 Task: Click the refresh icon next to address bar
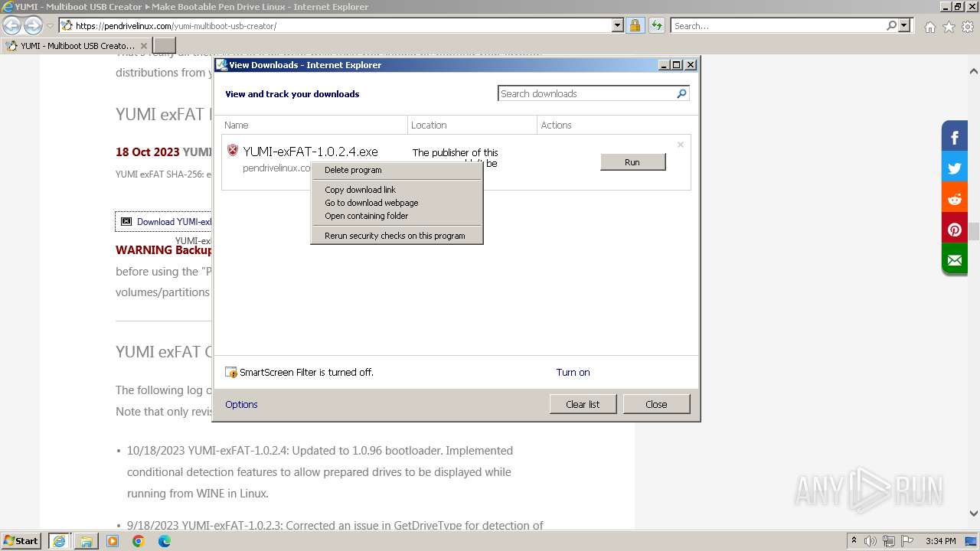(657, 25)
